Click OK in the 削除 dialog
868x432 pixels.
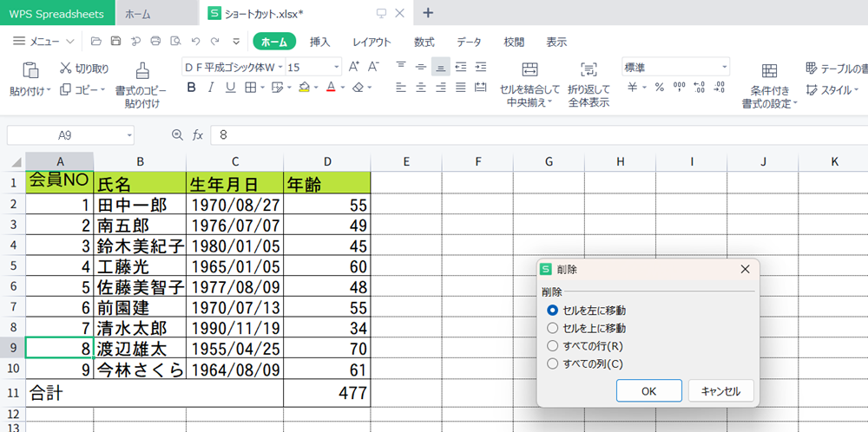click(648, 390)
